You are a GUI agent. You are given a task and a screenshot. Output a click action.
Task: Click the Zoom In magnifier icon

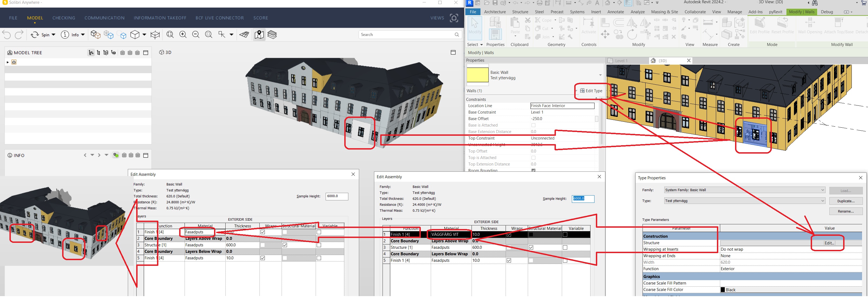pyautogui.click(x=183, y=34)
